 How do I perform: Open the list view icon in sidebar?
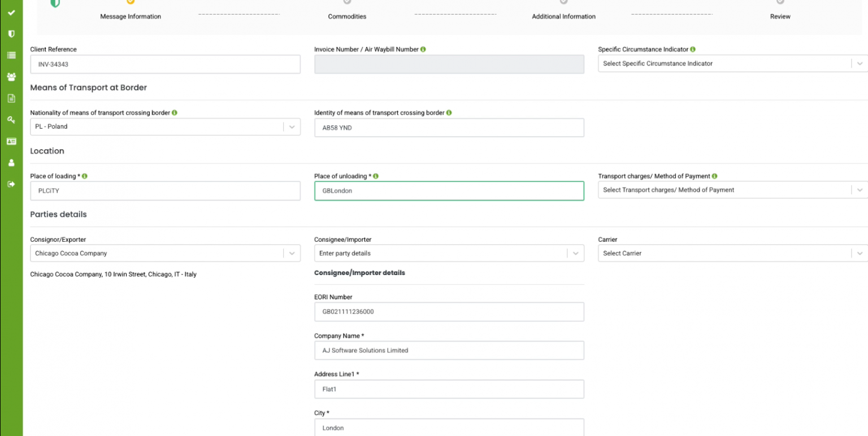(x=11, y=55)
